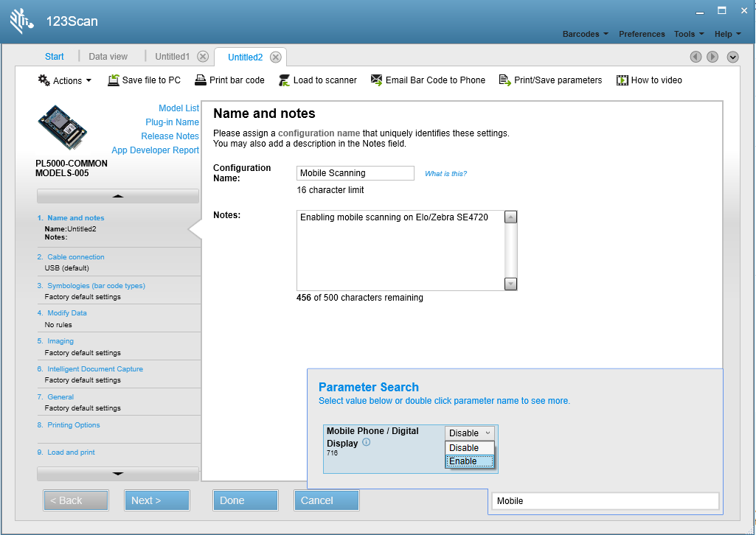Click the Parameter Search box containing Mobile
The height and width of the screenshot is (535, 756).
pyautogui.click(x=605, y=501)
